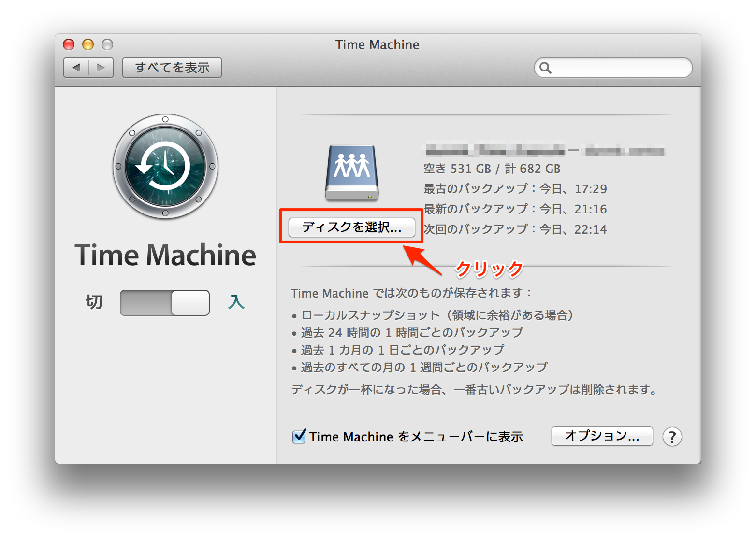This screenshot has height=540, width=756.
Task: Focus the search input field
Action: point(613,68)
